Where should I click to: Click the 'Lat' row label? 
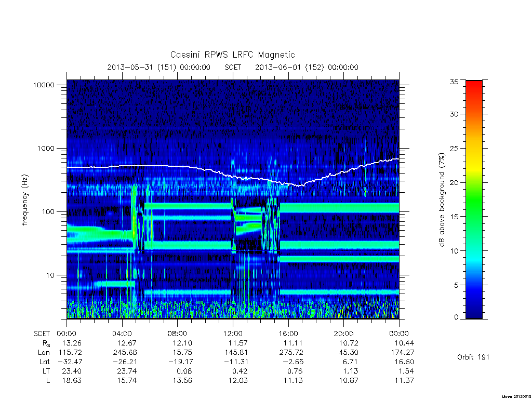(44, 362)
